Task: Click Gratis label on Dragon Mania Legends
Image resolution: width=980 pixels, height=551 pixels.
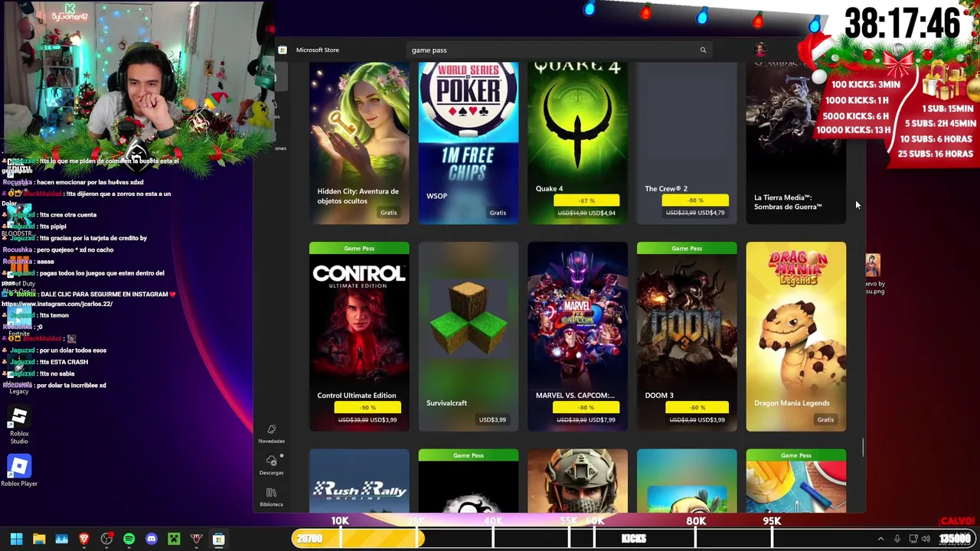Action: pos(825,419)
